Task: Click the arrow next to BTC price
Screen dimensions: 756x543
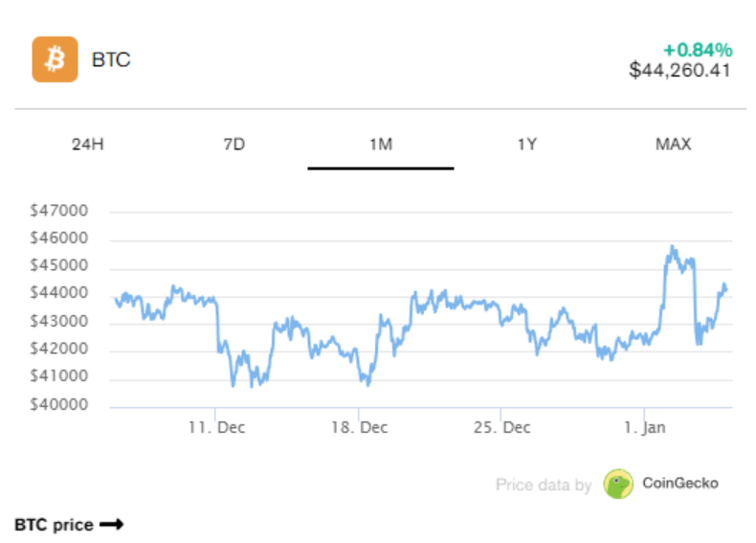Action: [112, 525]
